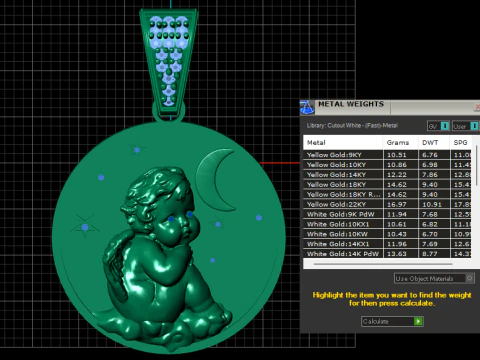Click the Grams column header
This screenshot has height=360, width=480.
click(x=400, y=143)
